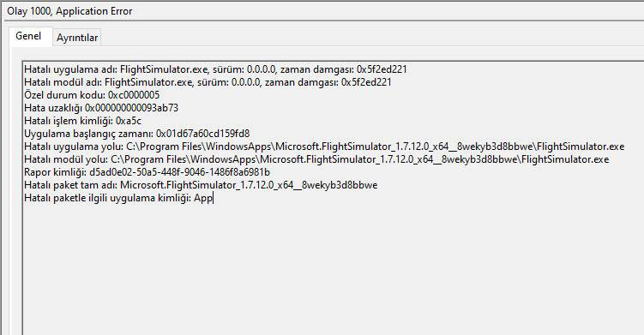Click the 'Rapor kimliği' GUID line
644x335 pixels.
[147, 172]
